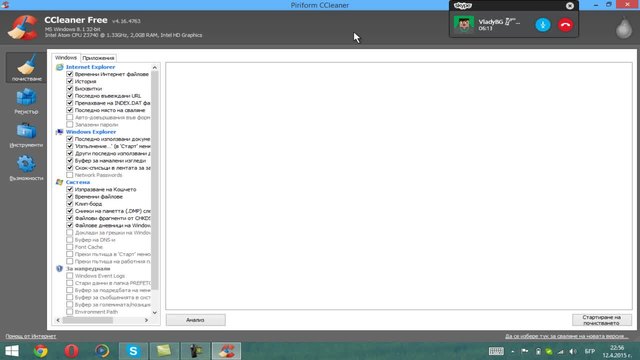Switch to the Приложения tab
Viewport: 640px width, 360px height.
(98, 58)
